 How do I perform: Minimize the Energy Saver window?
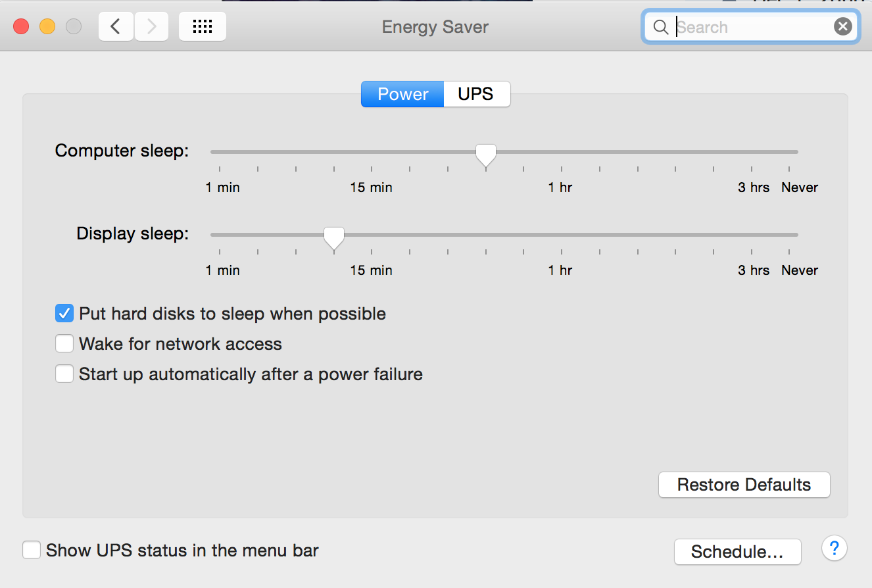pos(47,26)
